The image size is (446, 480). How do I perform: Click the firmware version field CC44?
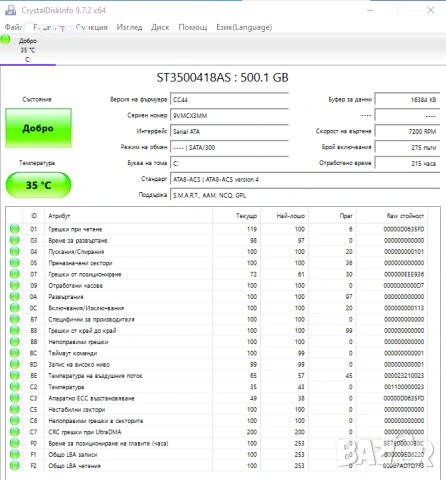click(x=229, y=99)
